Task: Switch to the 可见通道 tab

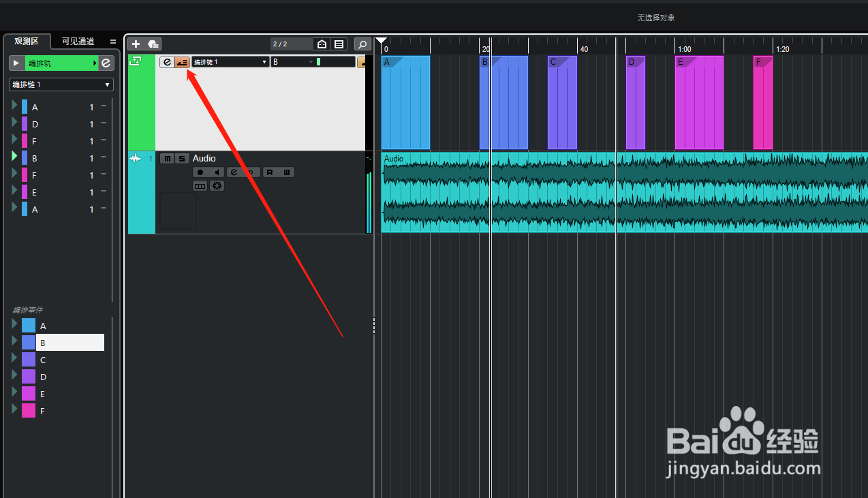Action: point(78,41)
